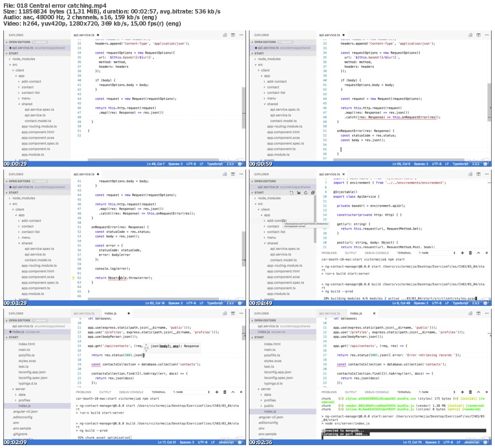Viewport: 495px width, 448px height.
Task: Click split editor icon in 00:01:29 frame
Action: (233, 174)
